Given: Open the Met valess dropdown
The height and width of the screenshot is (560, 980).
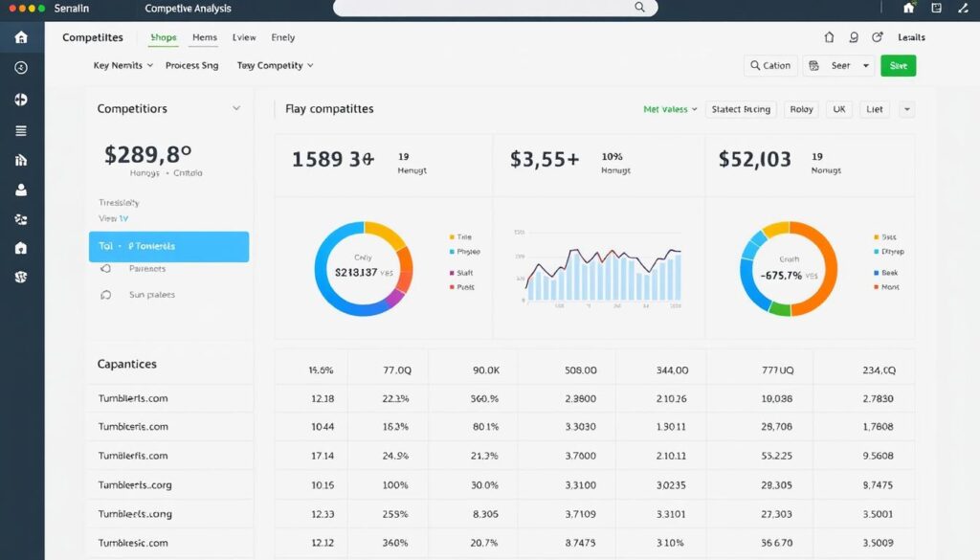Looking at the screenshot, I should [x=670, y=109].
